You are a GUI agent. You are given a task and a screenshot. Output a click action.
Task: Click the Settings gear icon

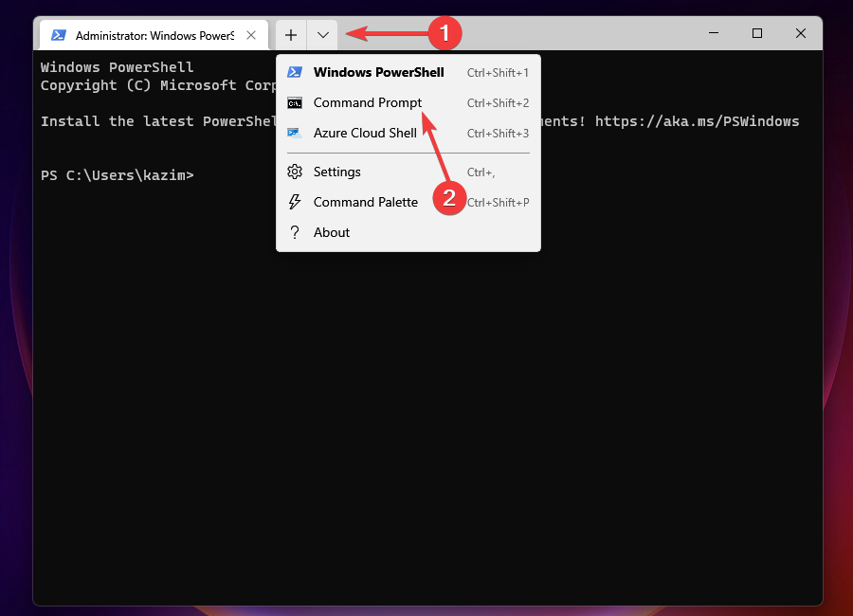click(x=295, y=172)
